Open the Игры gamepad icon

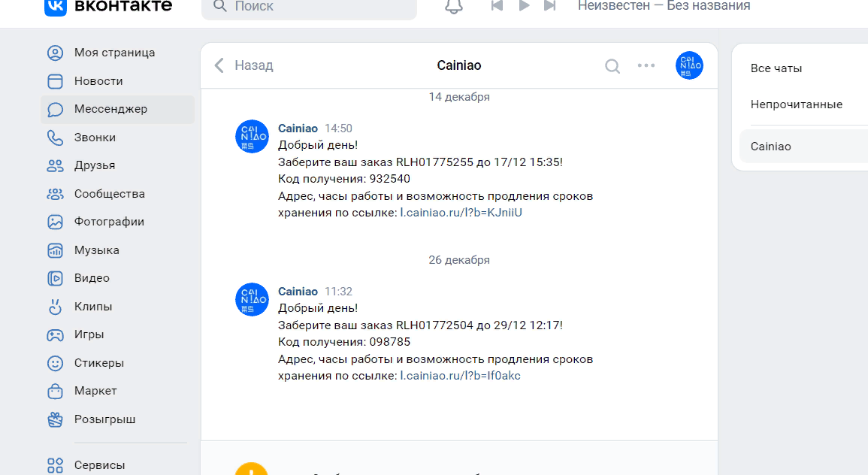pyautogui.click(x=55, y=334)
